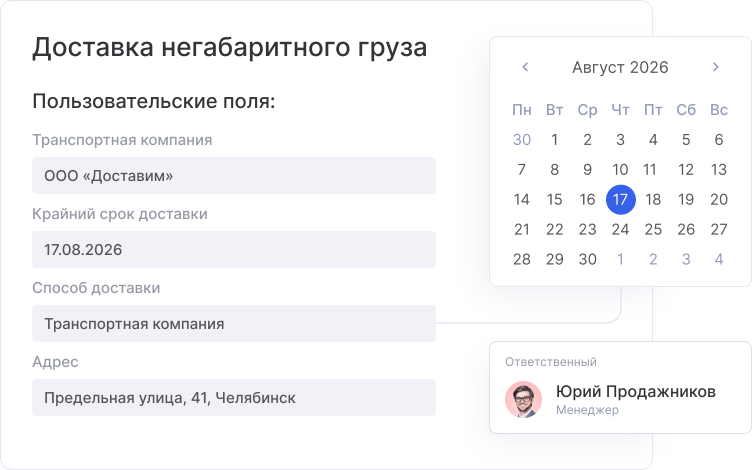Select date 14 in the calendar

click(521, 200)
